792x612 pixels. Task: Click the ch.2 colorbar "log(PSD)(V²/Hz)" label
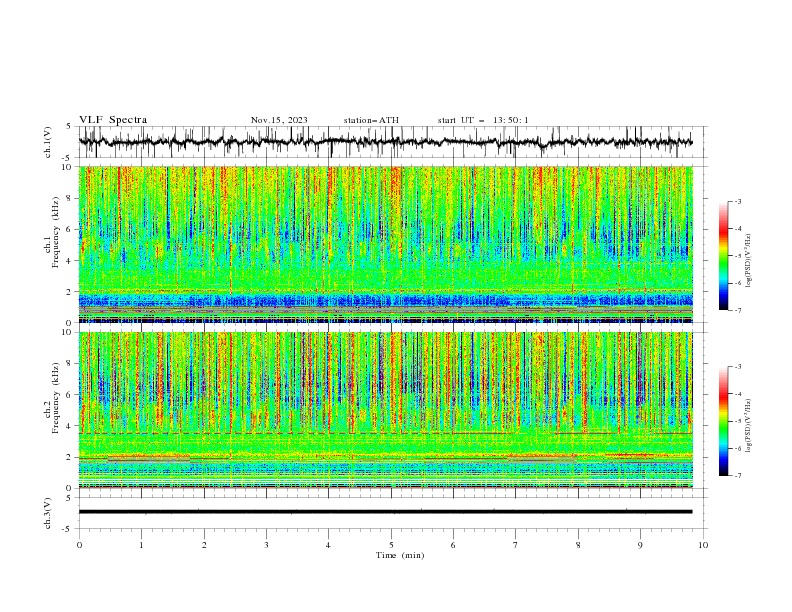tap(749, 426)
